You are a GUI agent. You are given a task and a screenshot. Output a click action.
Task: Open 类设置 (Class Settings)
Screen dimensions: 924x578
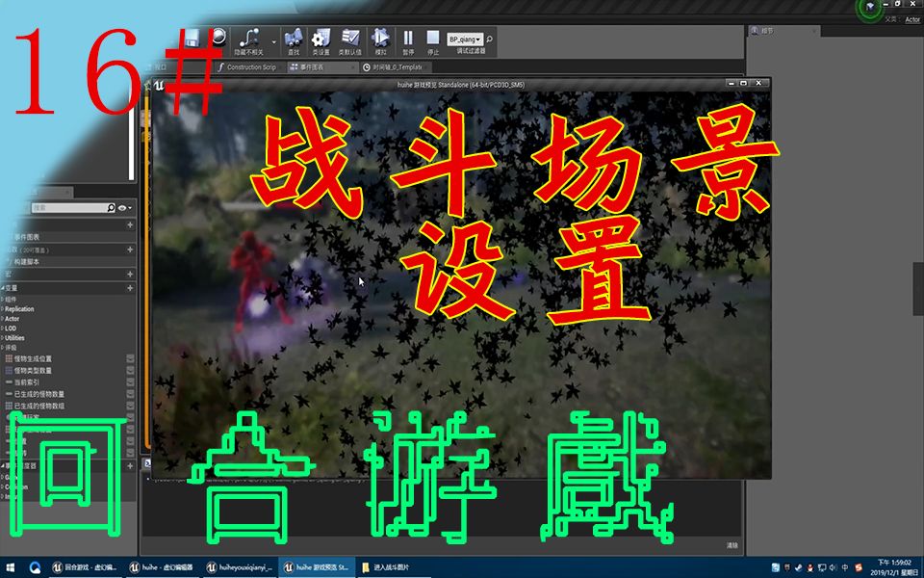click(x=321, y=37)
